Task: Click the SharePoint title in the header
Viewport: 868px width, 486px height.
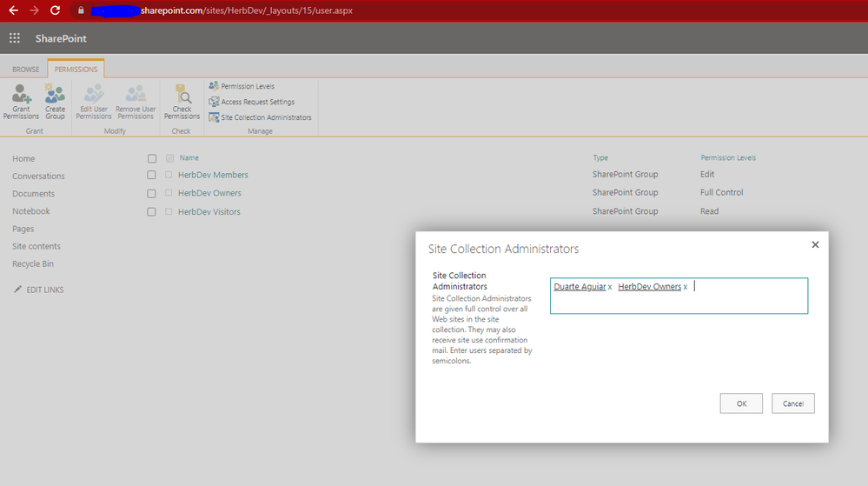Action: pos(61,38)
